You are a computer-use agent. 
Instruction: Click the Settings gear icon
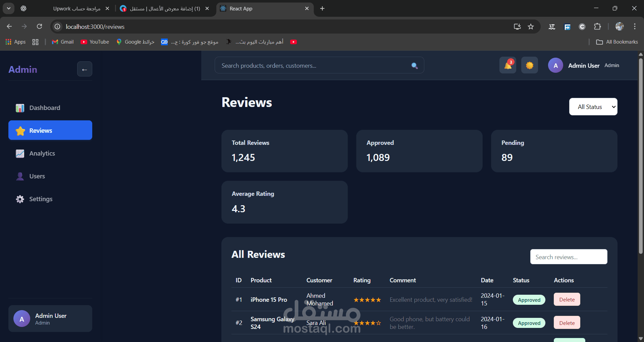tap(20, 199)
